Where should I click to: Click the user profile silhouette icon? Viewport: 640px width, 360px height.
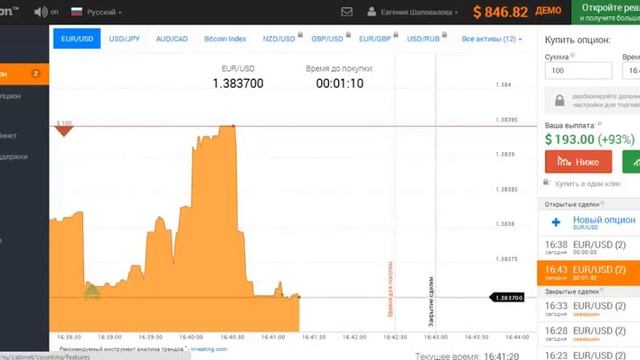371,11
